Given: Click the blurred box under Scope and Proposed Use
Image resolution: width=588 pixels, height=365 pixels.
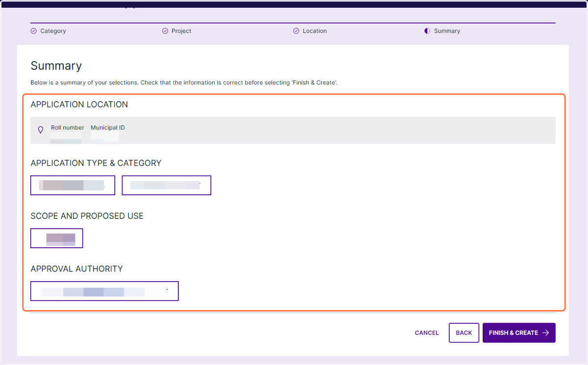Looking at the screenshot, I should click(57, 238).
